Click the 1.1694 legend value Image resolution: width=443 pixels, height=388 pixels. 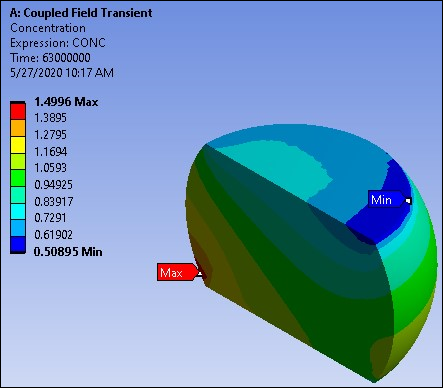51,152
